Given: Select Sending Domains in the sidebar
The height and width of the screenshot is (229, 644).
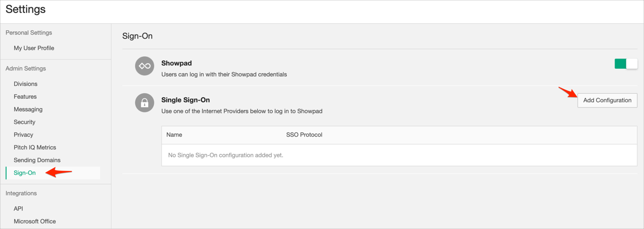Looking at the screenshot, I should pos(37,160).
